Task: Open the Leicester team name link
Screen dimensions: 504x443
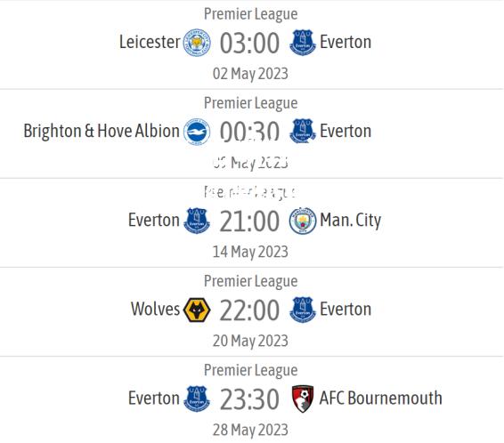Action: [x=150, y=42]
